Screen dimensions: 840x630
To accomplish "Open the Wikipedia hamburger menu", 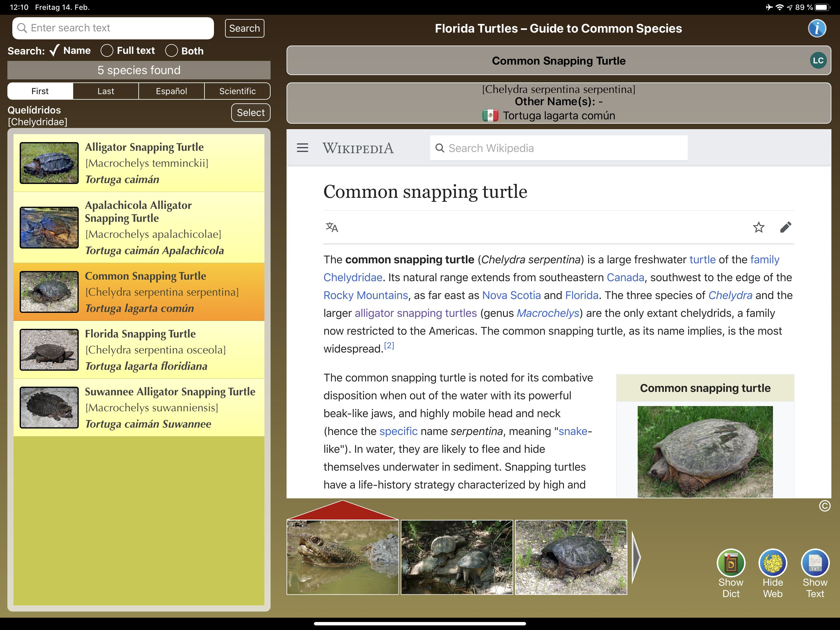I will pos(302,148).
